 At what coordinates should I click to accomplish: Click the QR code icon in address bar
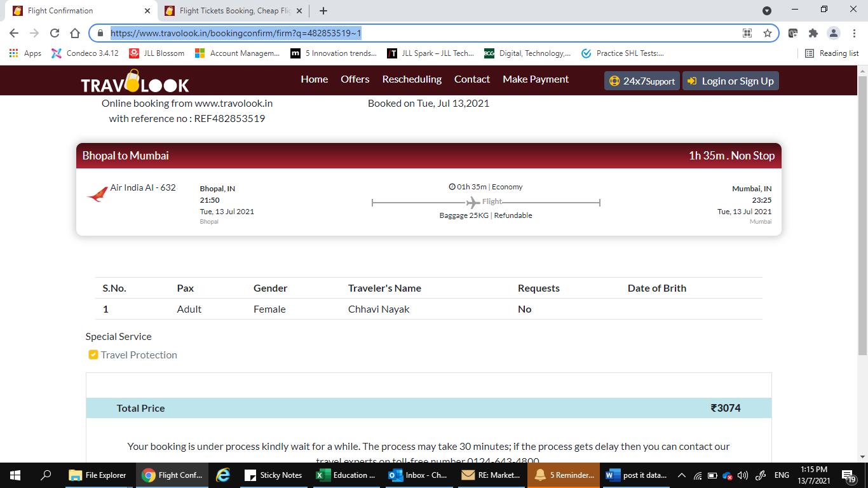click(x=747, y=33)
